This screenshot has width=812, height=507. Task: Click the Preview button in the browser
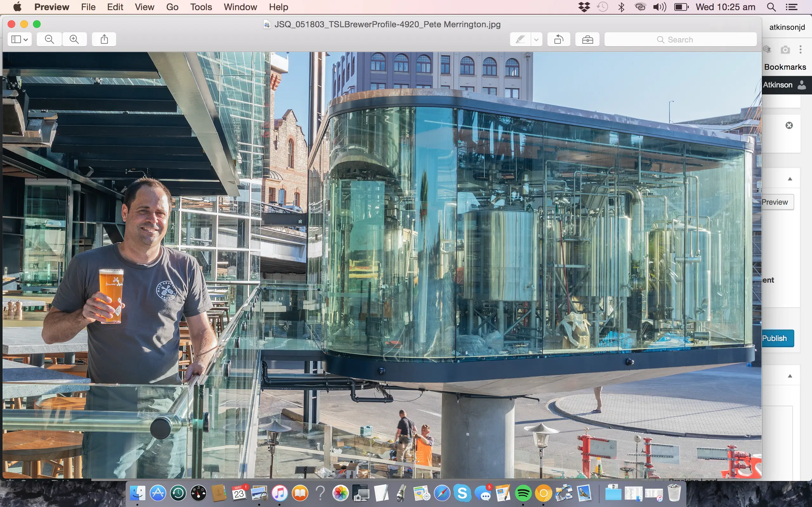pos(776,202)
